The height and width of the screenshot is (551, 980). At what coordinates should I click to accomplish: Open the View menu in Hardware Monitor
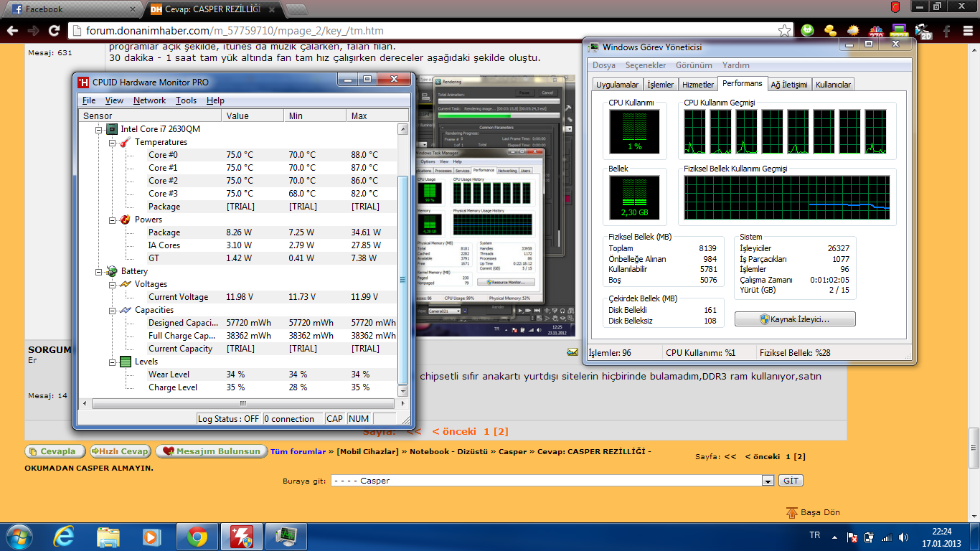pos(114,100)
